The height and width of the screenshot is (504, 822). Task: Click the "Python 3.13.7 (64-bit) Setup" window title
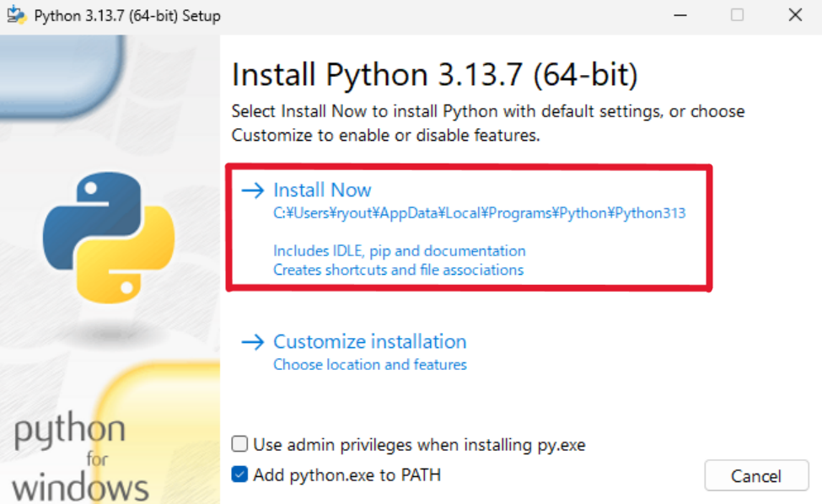click(x=127, y=16)
